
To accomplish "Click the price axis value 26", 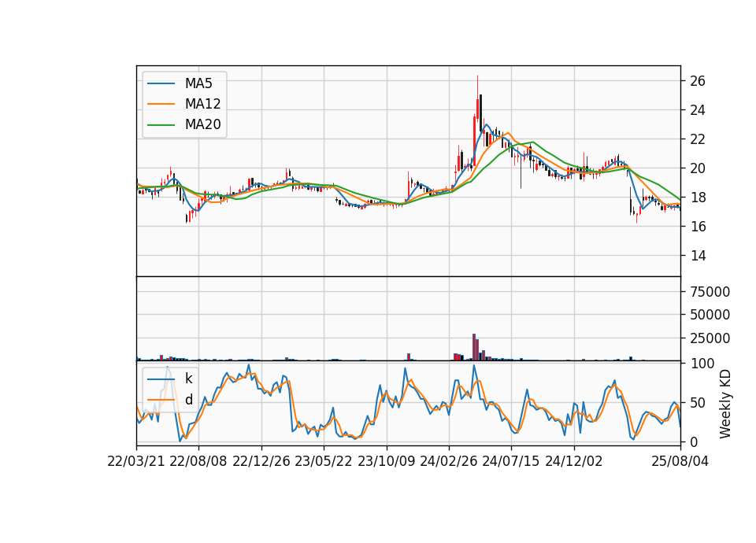I will 698,81.
